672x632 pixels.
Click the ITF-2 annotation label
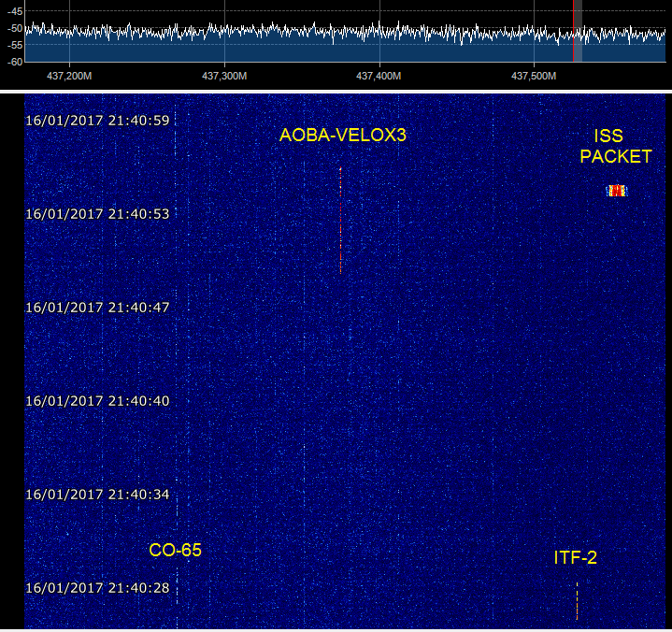(x=575, y=557)
